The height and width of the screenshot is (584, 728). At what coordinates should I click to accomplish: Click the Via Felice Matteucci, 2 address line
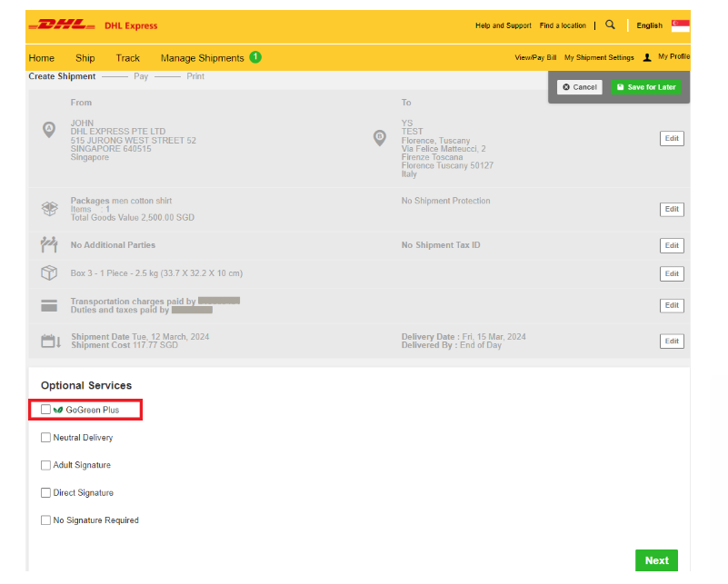click(x=444, y=148)
